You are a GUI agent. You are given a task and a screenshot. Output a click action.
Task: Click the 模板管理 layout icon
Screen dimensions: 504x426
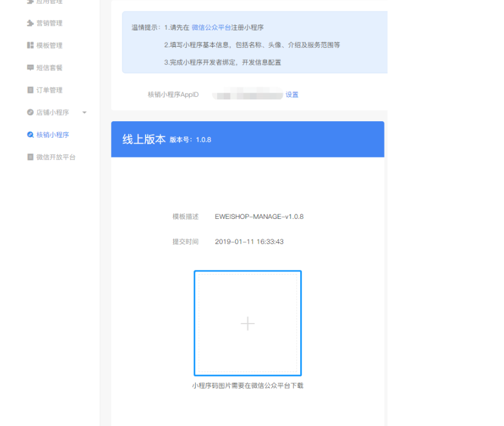[x=30, y=45]
